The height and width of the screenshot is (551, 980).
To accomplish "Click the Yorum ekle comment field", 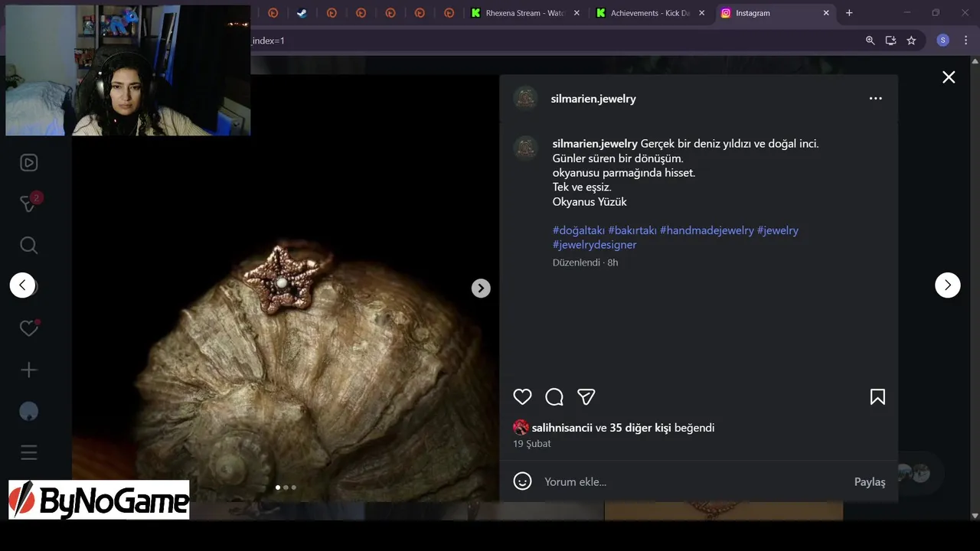I will pyautogui.click(x=693, y=481).
